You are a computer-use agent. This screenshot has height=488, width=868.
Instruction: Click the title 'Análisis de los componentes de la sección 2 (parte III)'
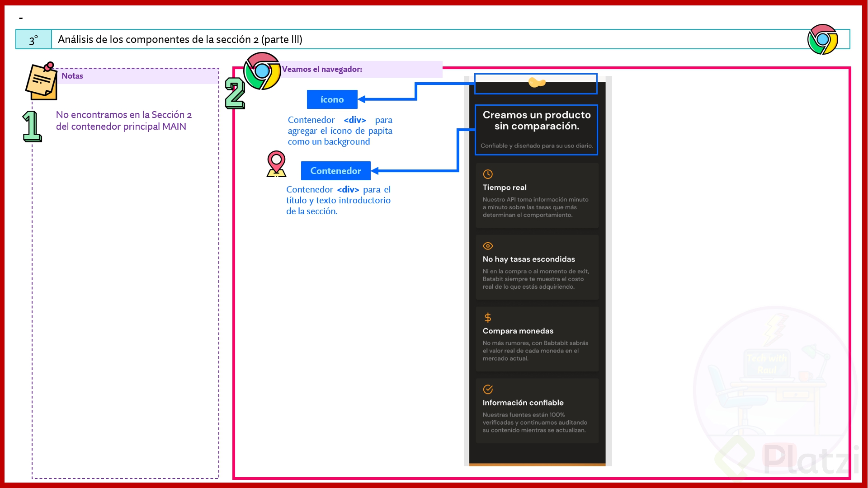coord(180,39)
